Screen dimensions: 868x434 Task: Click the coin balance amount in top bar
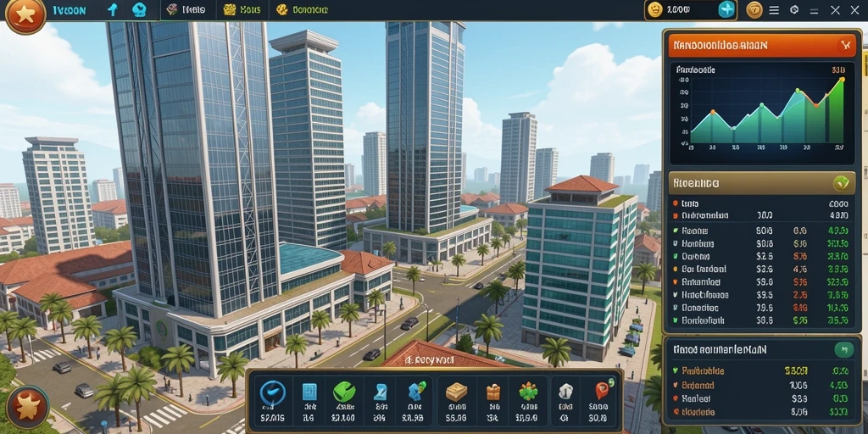click(676, 9)
